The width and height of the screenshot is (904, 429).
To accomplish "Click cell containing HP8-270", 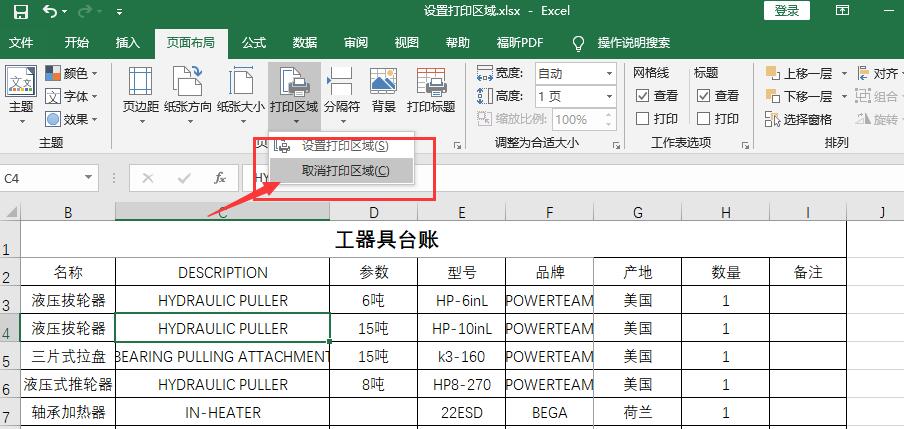I will (461, 384).
